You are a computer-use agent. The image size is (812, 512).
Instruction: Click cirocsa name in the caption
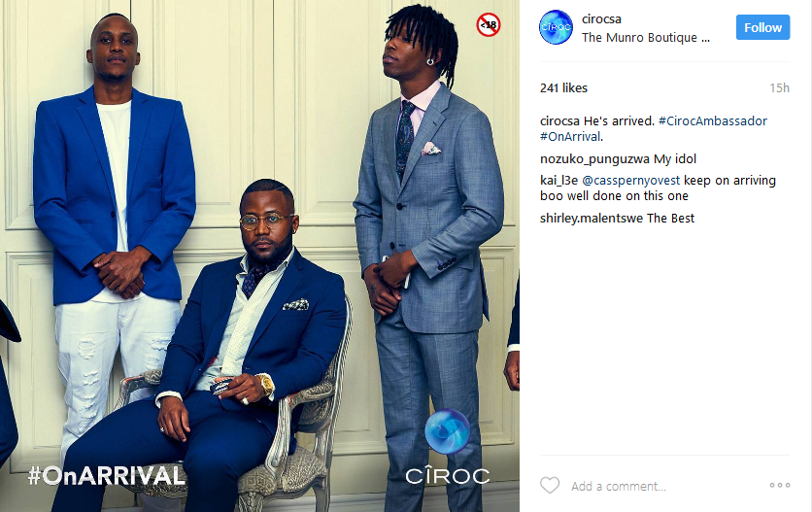559,121
